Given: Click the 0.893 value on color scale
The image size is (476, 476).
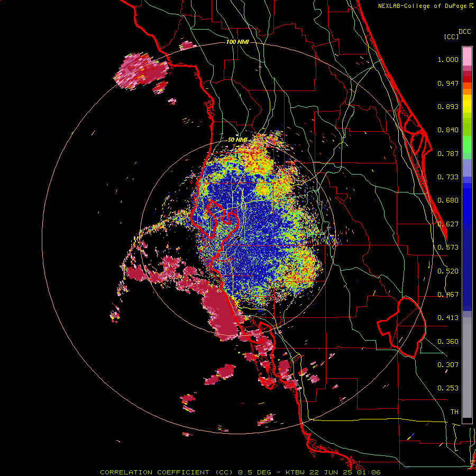Looking at the screenshot, I should click(x=448, y=106).
